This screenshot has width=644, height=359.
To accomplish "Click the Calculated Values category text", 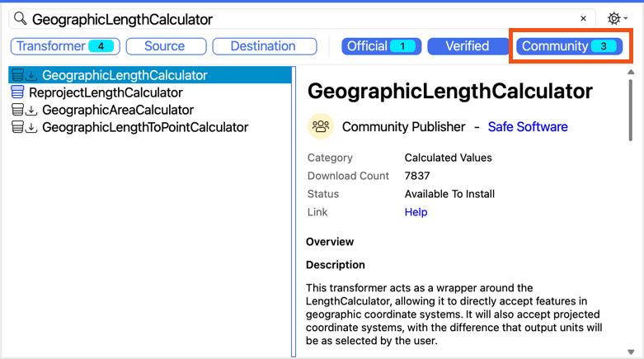I will tap(448, 158).
